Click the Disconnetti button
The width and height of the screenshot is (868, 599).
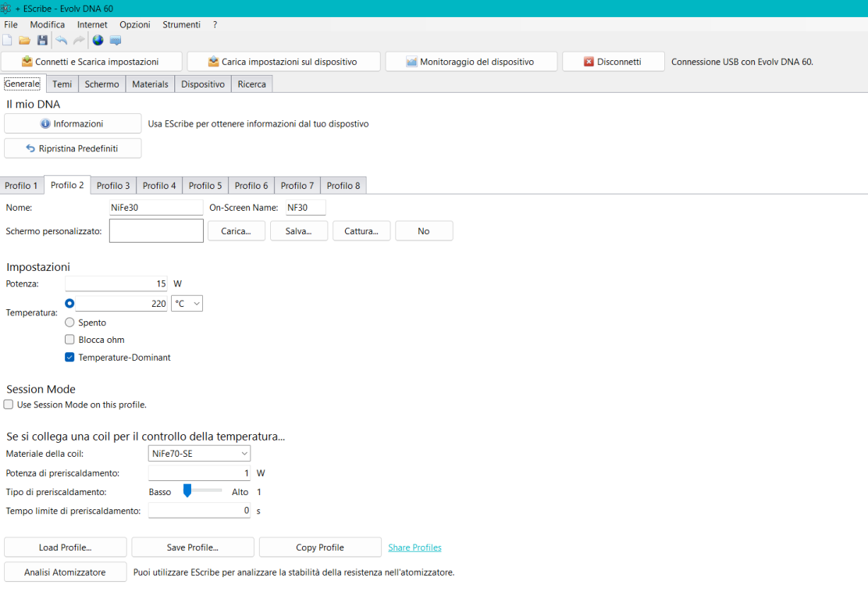pos(614,62)
